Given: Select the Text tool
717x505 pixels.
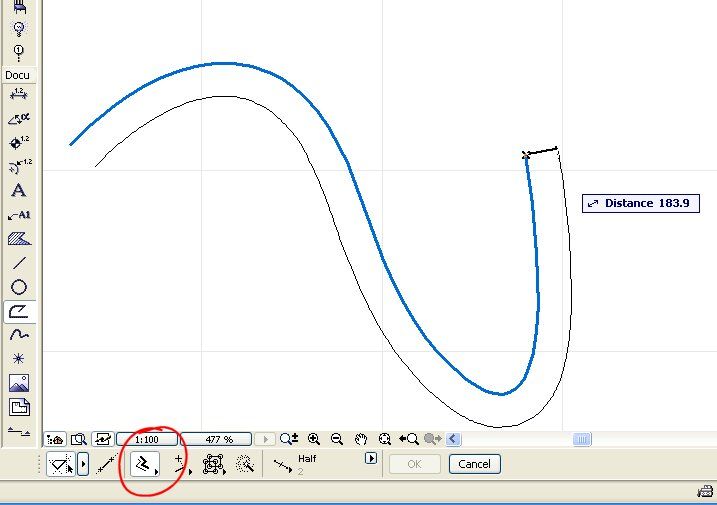Looking at the screenshot, I should pyautogui.click(x=19, y=190).
